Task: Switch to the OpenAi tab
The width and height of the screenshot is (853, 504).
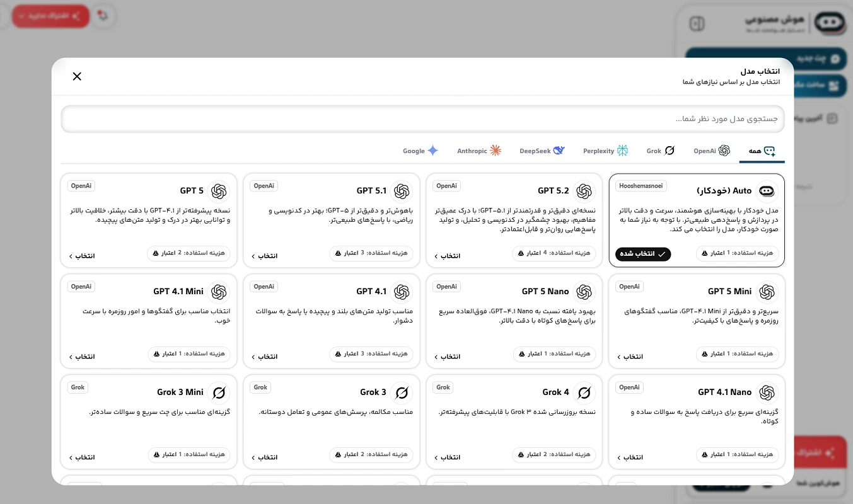Action: point(712,151)
